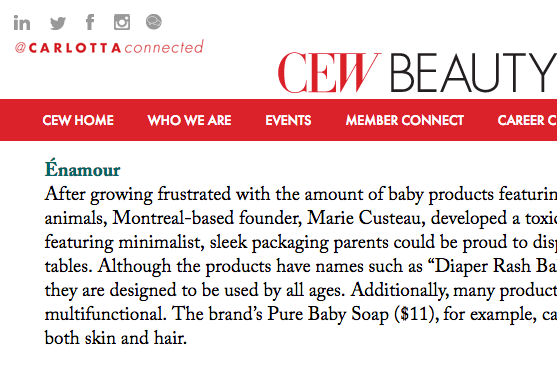Click the red CEW logo

(329, 72)
